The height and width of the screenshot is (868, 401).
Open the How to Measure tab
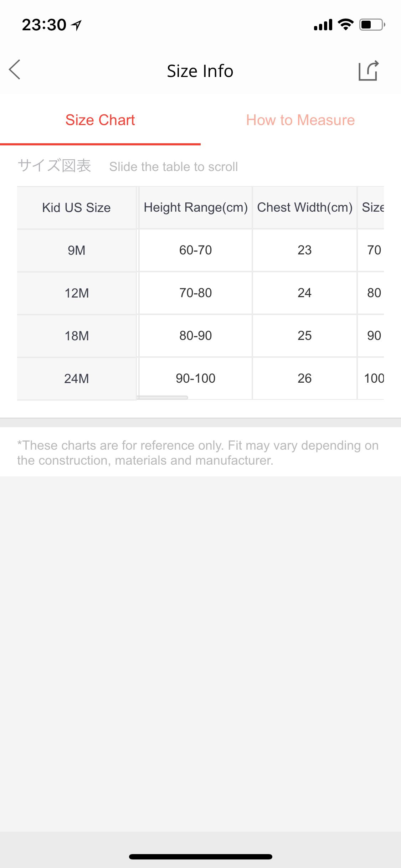tap(300, 120)
